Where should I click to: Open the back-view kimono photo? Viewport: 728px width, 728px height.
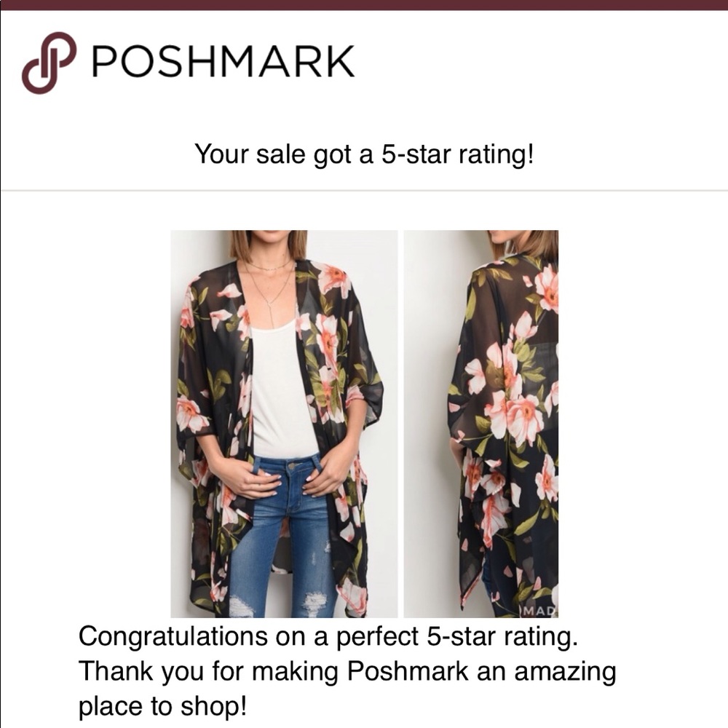(481, 424)
